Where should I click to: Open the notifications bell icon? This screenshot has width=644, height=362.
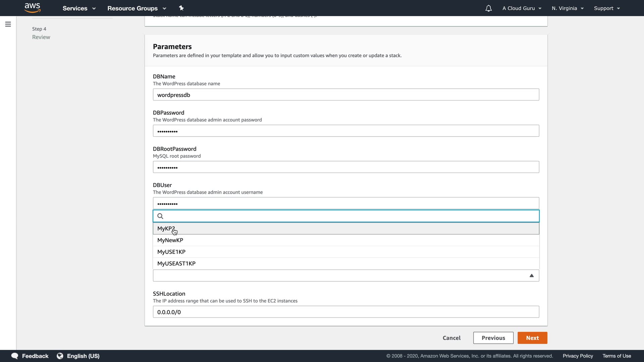[x=488, y=8]
